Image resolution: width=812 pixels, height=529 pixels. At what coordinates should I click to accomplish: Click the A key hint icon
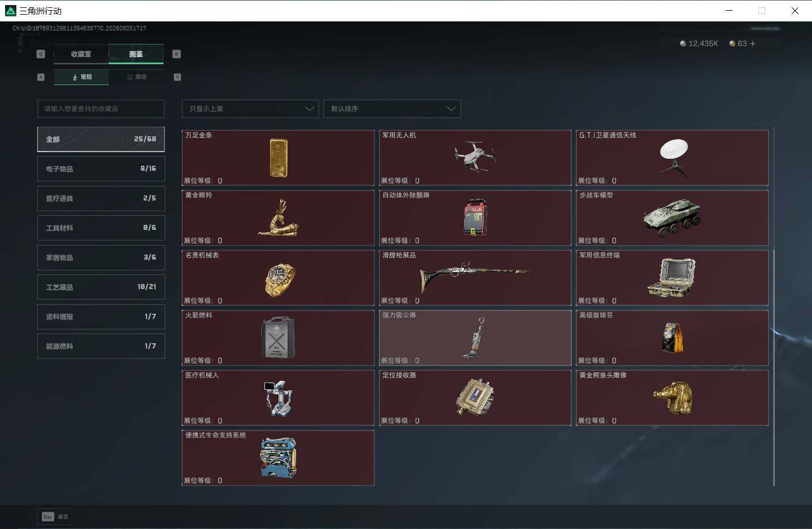point(41,77)
